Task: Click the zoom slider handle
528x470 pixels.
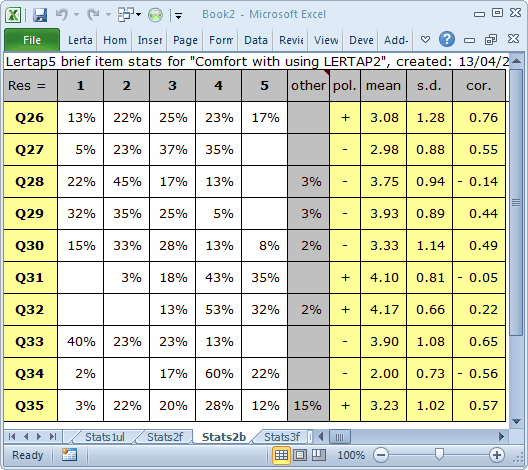Action: click(x=438, y=455)
